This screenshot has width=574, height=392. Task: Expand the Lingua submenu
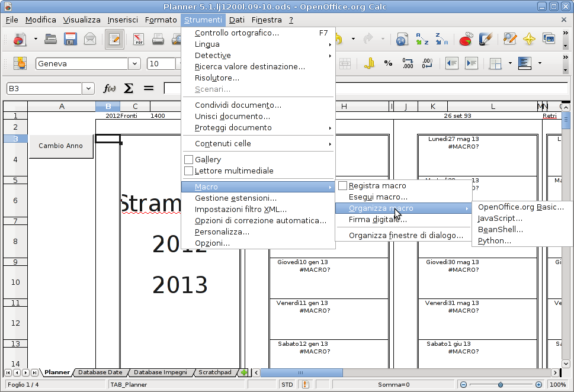point(258,44)
